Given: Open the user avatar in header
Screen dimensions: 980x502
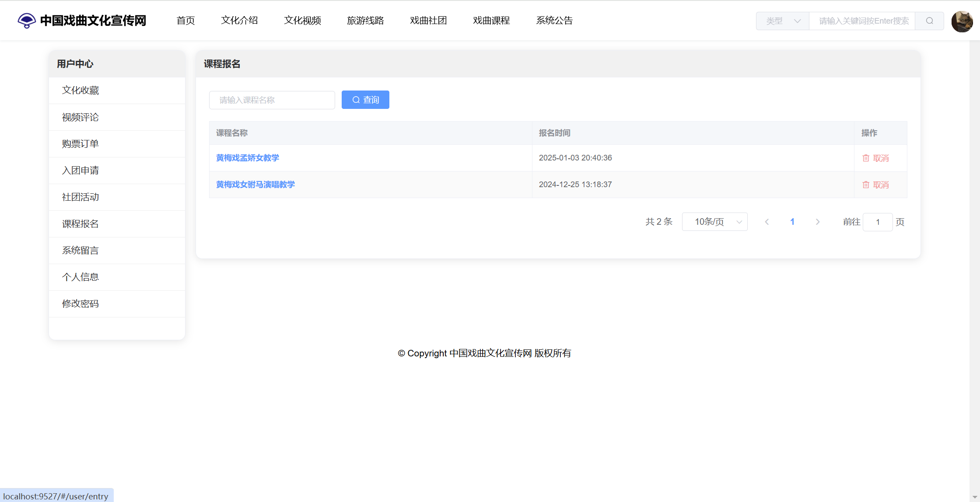Looking at the screenshot, I should (x=962, y=21).
